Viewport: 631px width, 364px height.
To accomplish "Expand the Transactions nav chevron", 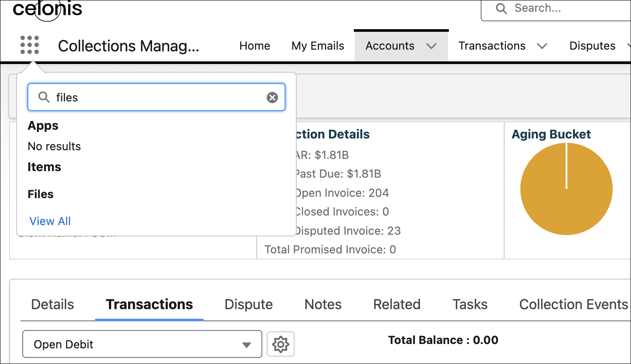I will [542, 46].
